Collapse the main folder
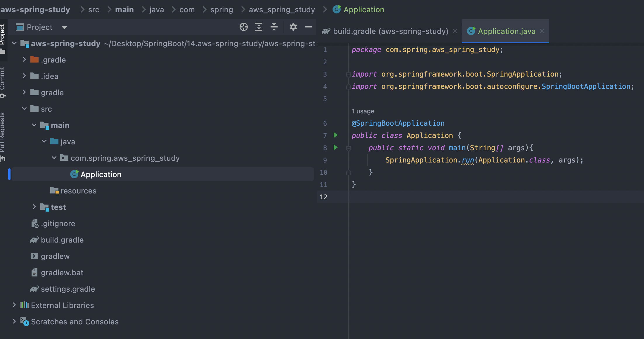Screen dimensions: 644x339 [x=34, y=125]
